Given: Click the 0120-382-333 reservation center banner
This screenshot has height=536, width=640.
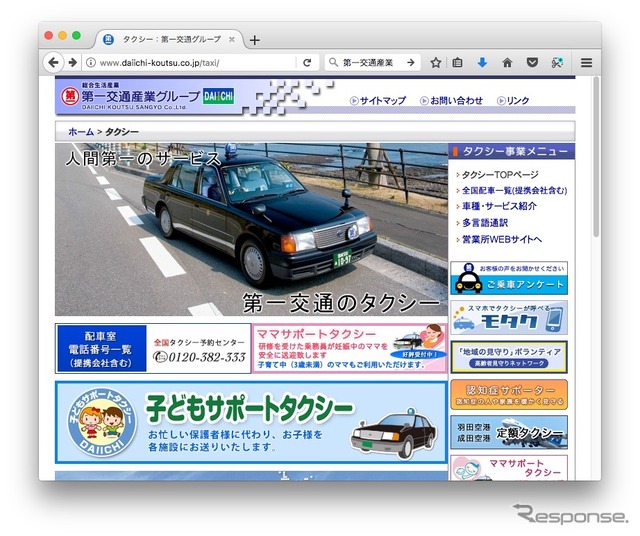Looking at the screenshot, I should pos(199,350).
